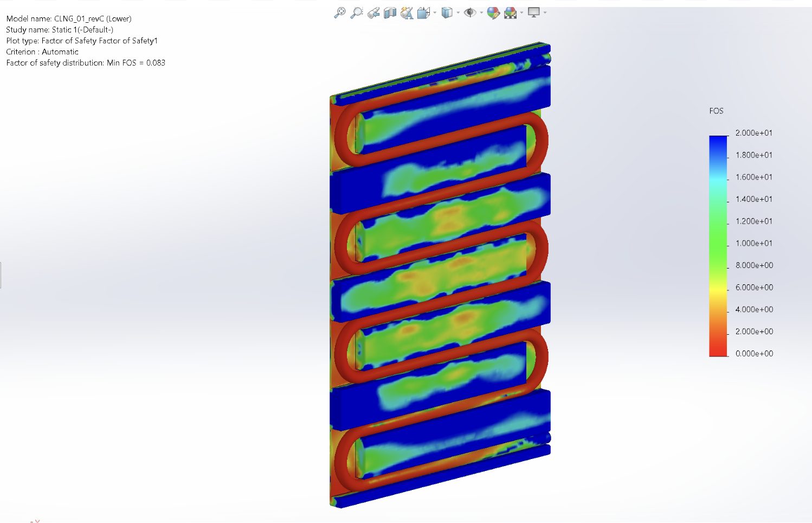This screenshot has width=812, height=523.
Task: Expand the Apply Scene dropdown arrow
Action: pyautogui.click(x=521, y=12)
